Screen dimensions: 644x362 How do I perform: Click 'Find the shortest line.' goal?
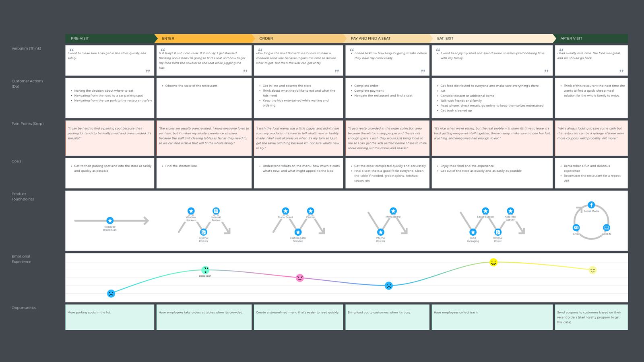[181, 166]
